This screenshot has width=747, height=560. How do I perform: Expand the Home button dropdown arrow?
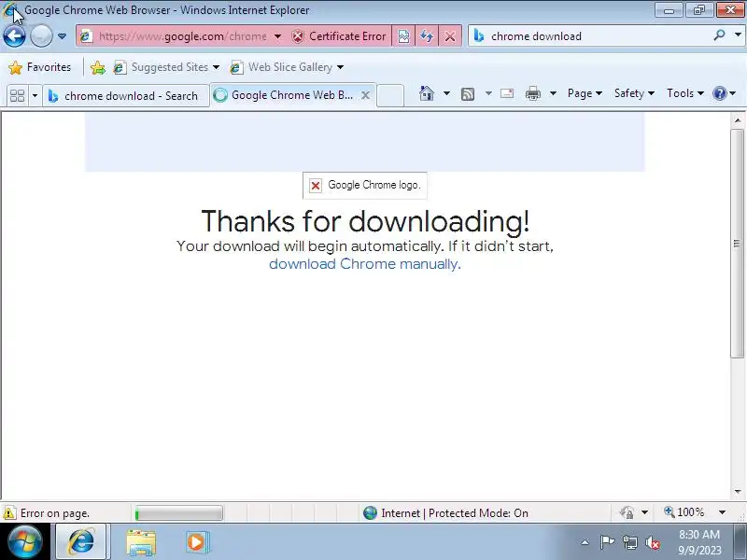point(446,93)
